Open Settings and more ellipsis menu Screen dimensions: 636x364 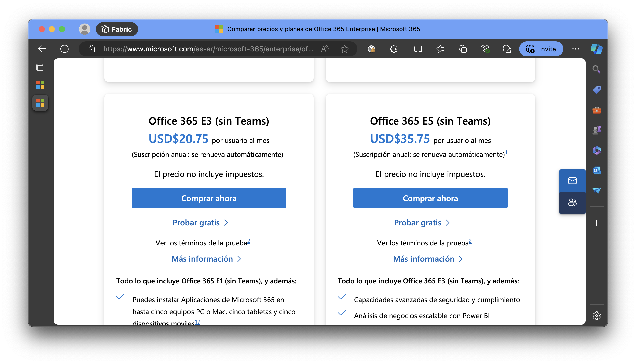pyautogui.click(x=575, y=49)
